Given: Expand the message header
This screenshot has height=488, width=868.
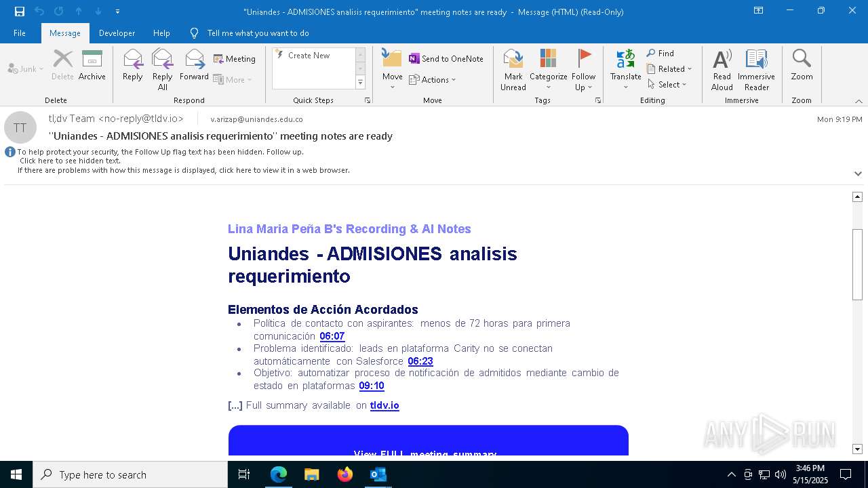Looking at the screenshot, I should (x=858, y=174).
